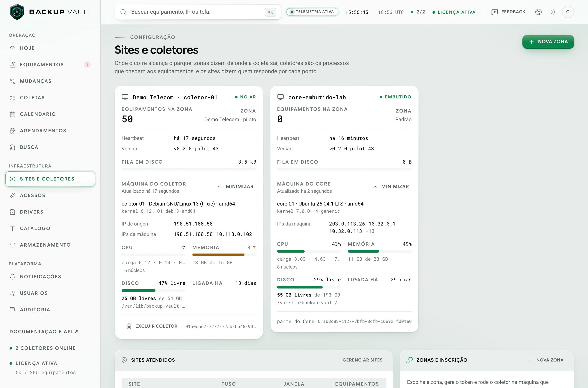Image resolution: width=588 pixels, height=388 pixels.
Task: Click the Auditoria sidebar icon
Action: (13, 310)
